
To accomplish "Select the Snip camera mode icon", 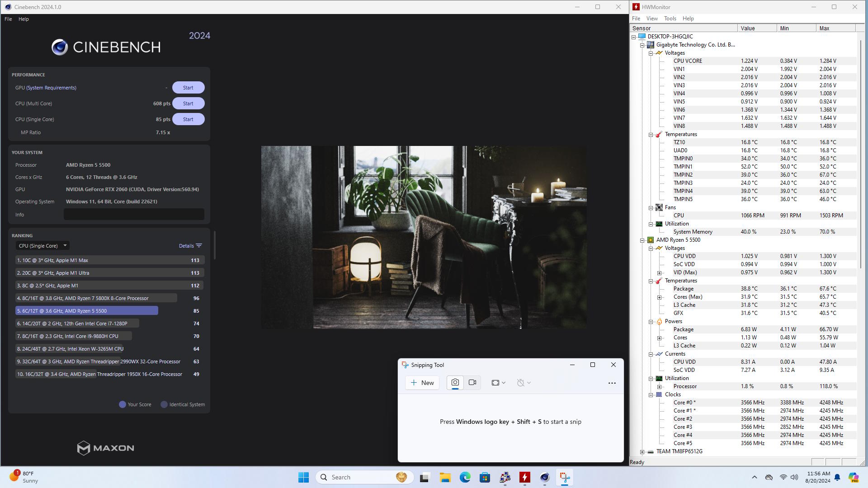I will click(455, 383).
